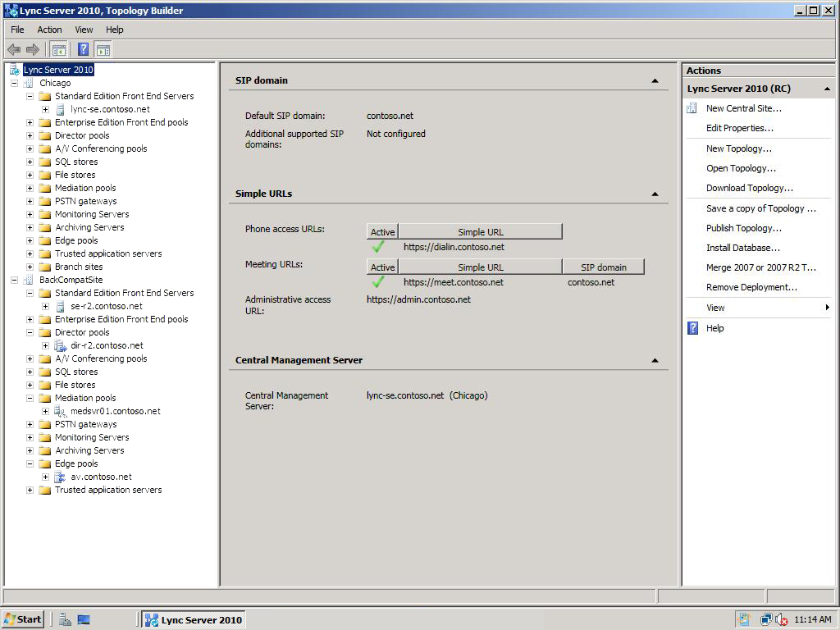This screenshot has height=630, width=840.
Task: Collapse the Chicago site node
Action: coord(15,83)
